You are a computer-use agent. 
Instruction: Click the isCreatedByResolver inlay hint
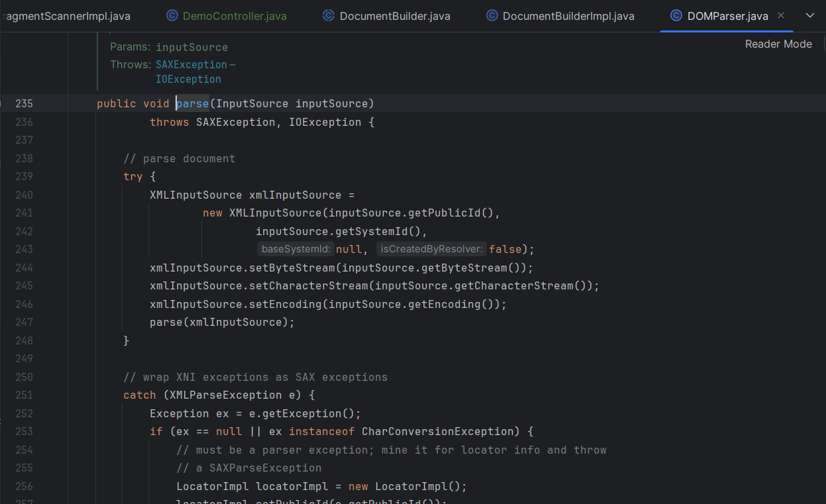pyautogui.click(x=433, y=250)
